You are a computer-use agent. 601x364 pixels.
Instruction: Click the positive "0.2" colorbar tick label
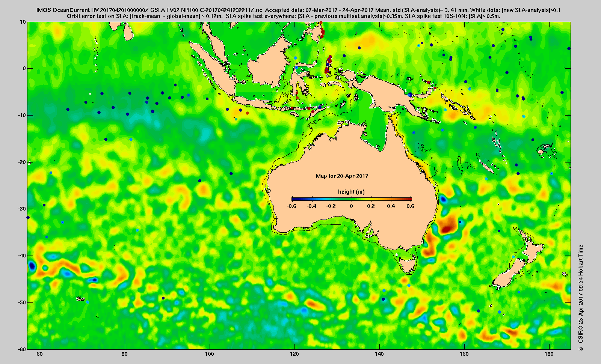click(x=371, y=206)
